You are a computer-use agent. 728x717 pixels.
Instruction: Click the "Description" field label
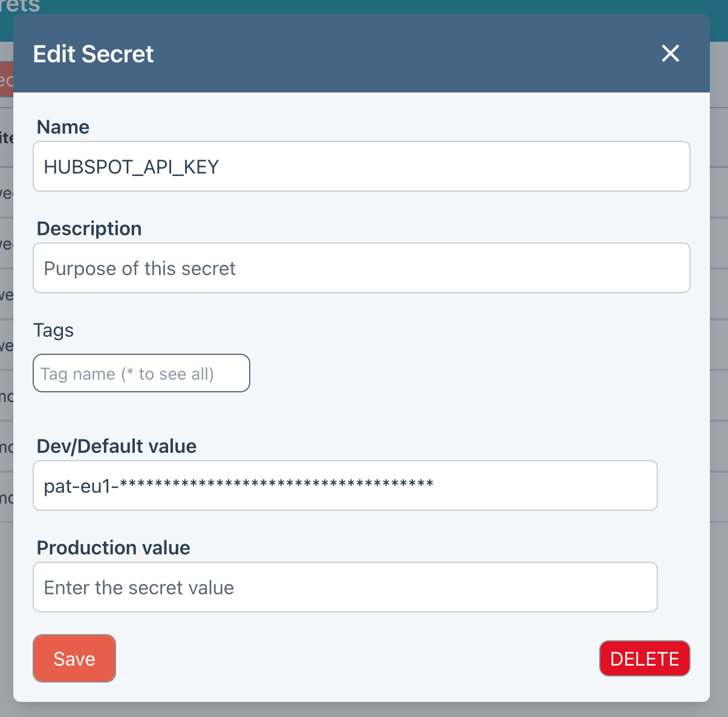pos(89,229)
